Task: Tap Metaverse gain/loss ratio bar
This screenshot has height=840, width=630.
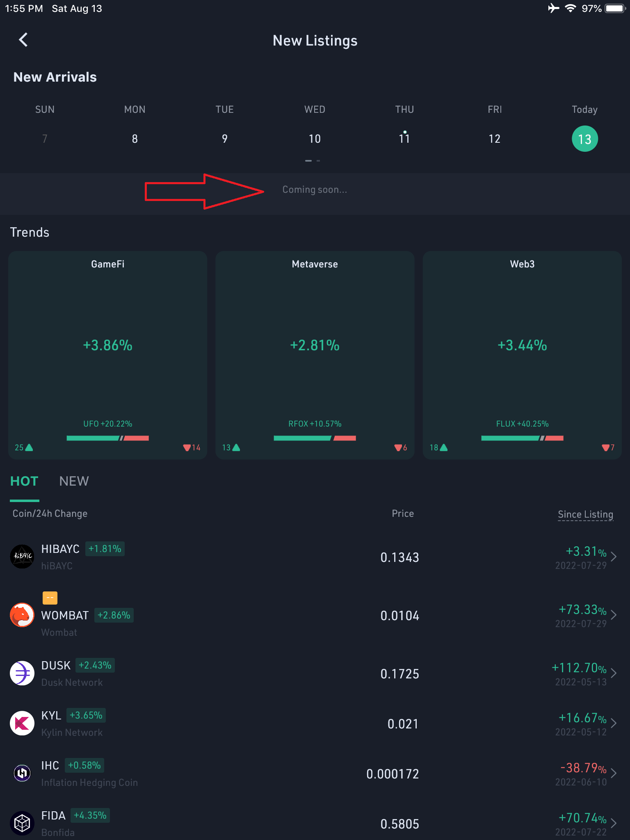Action: (315, 438)
